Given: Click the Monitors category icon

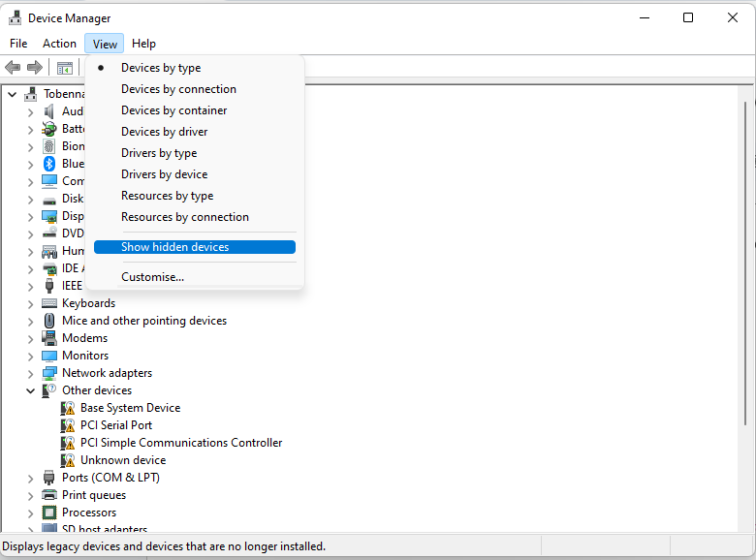Looking at the screenshot, I should (x=49, y=356).
